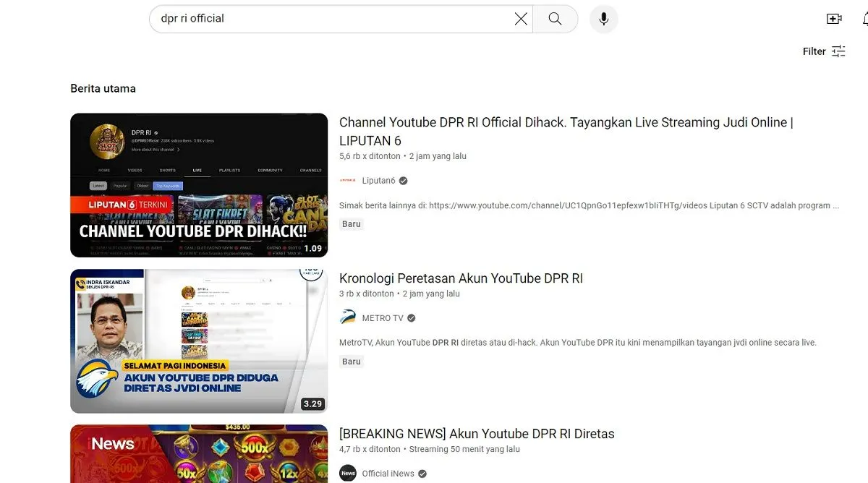Open the Metro TV kronologi video thumbnail

tap(199, 341)
